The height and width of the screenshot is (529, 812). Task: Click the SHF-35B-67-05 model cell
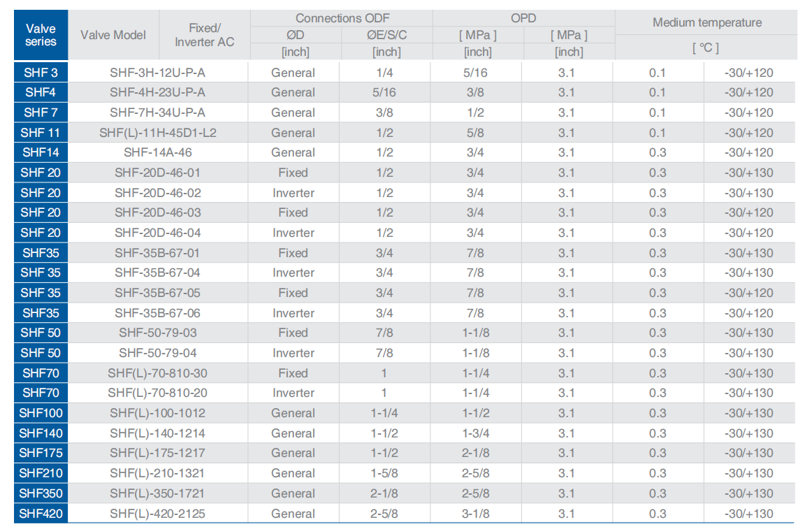coord(157,293)
